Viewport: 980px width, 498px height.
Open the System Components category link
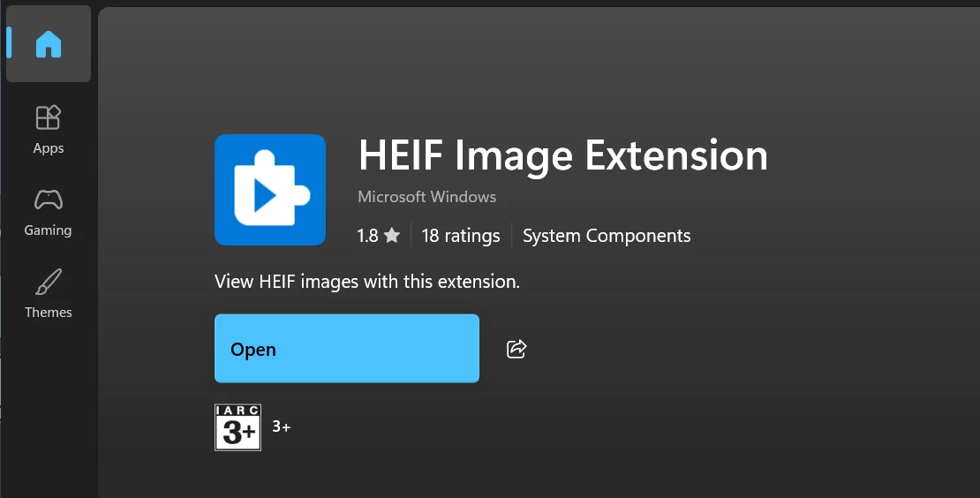click(x=607, y=236)
